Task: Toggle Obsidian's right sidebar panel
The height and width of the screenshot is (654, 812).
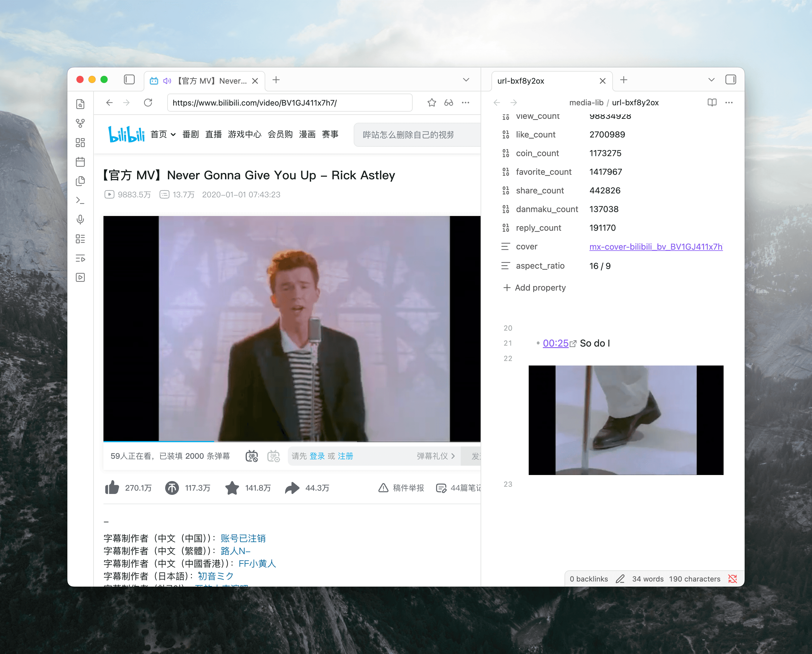Action: point(731,80)
